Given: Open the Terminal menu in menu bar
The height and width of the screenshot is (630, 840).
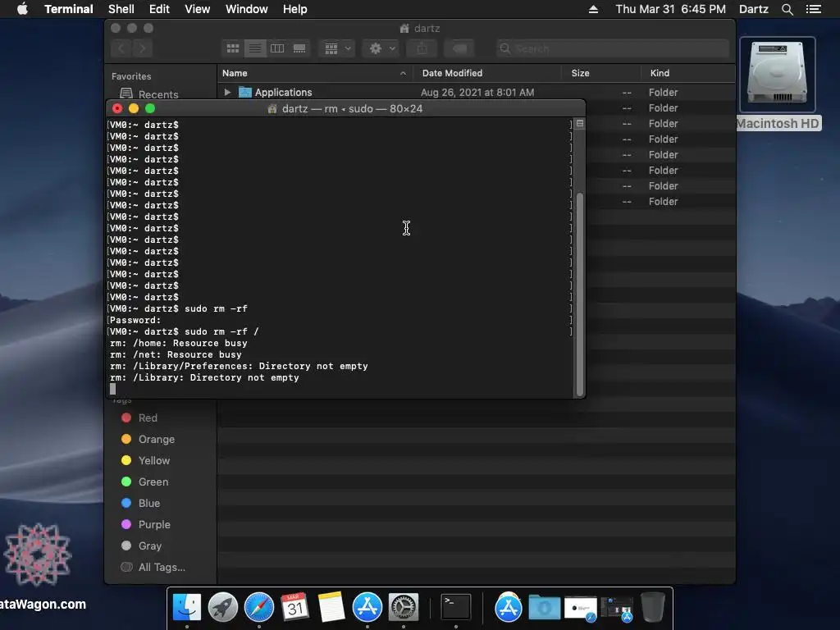Looking at the screenshot, I should 69,9.
